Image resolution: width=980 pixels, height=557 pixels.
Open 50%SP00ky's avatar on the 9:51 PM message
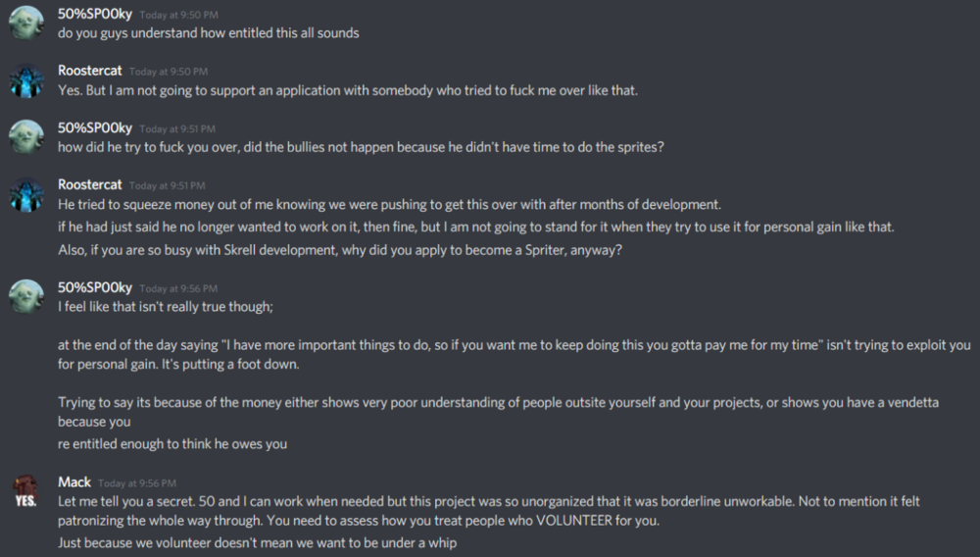[26, 137]
